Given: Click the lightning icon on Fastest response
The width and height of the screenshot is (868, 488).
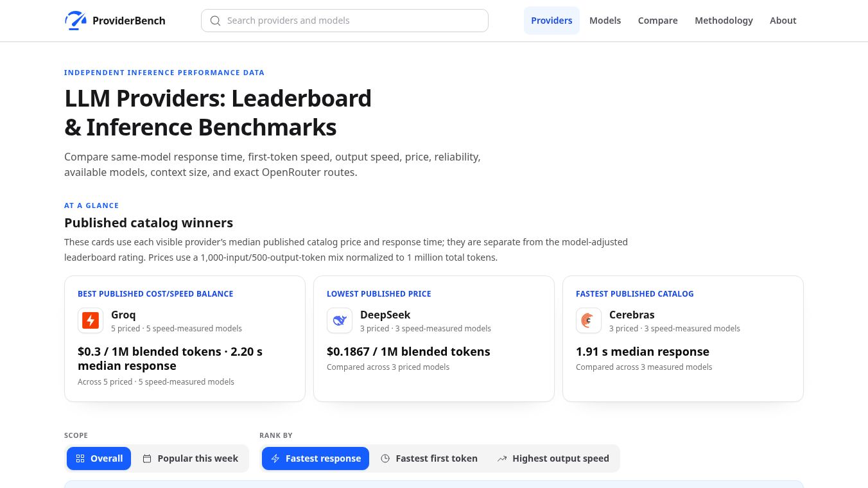Looking at the screenshot, I should click(x=275, y=458).
